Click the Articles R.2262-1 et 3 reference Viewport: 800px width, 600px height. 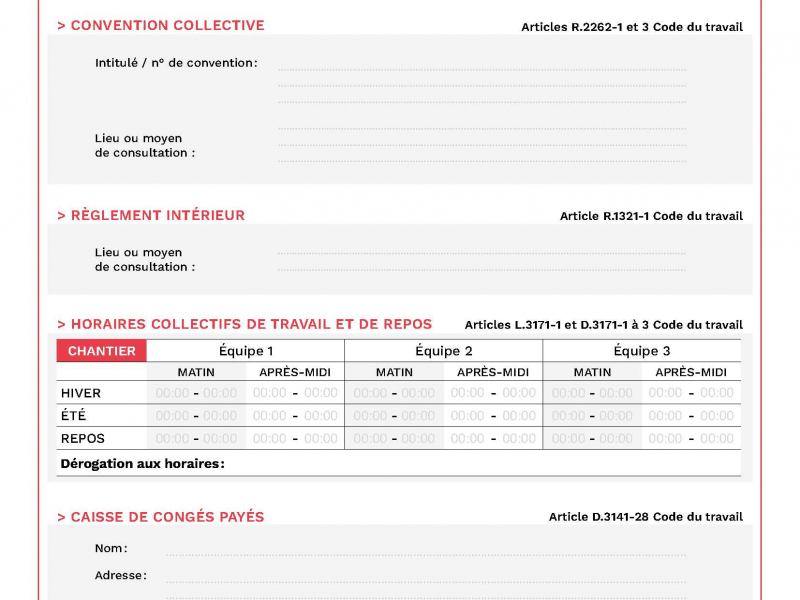(x=632, y=27)
